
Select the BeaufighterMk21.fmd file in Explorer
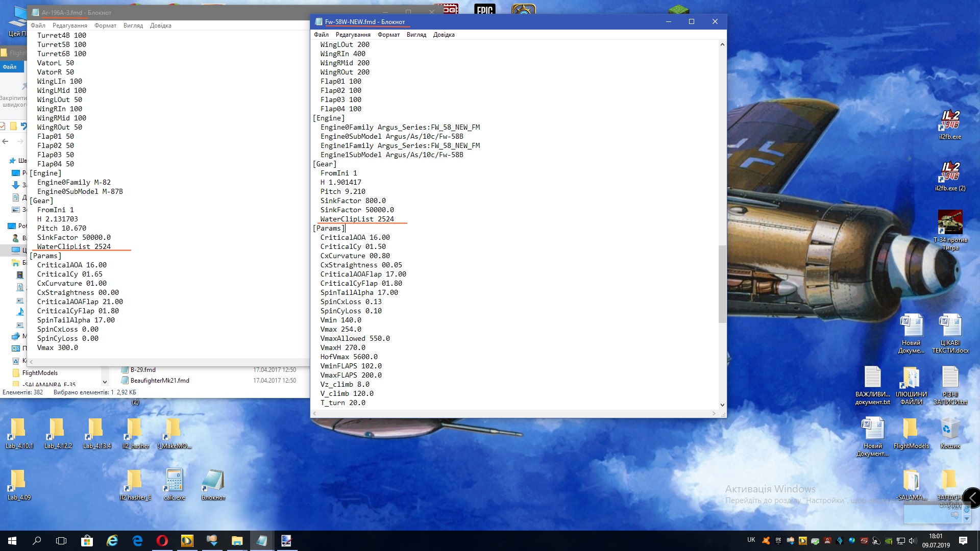coord(160,381)
